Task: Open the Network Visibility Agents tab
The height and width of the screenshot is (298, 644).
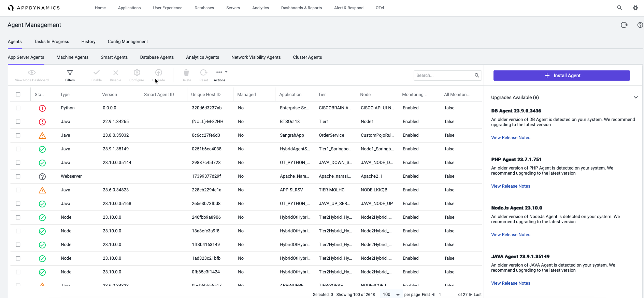Action: 256,57
